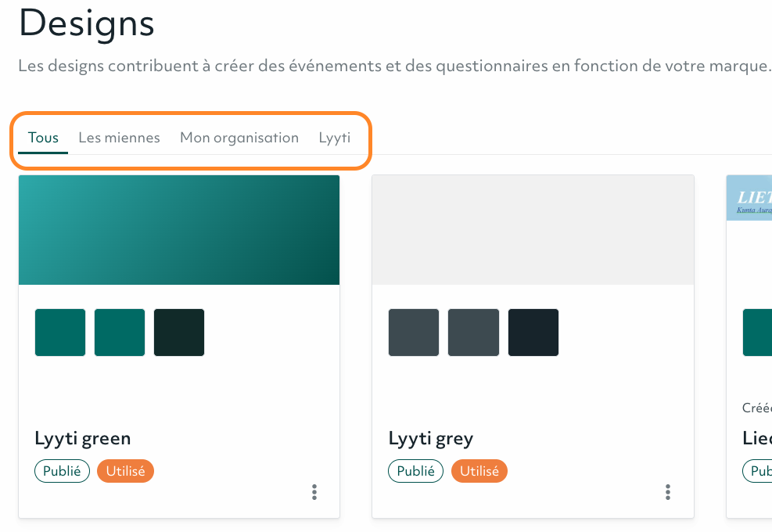Click the Lyyti grey banner preview

pos(533,230)
